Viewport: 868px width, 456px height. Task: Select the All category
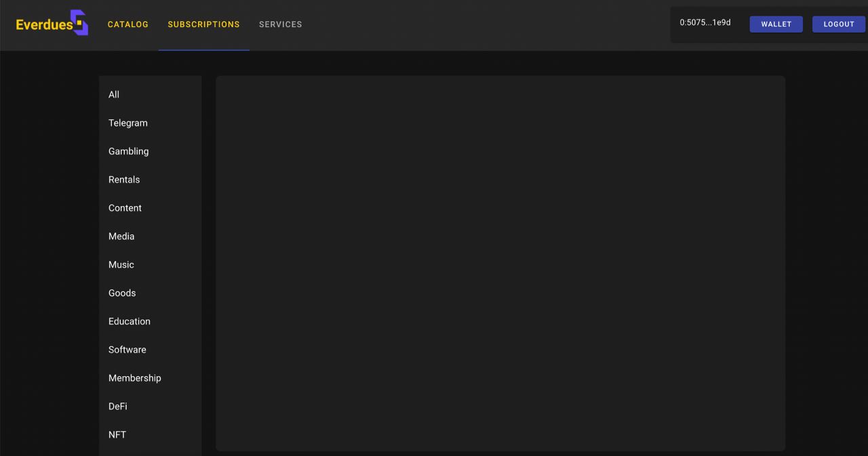click(114, 95)
